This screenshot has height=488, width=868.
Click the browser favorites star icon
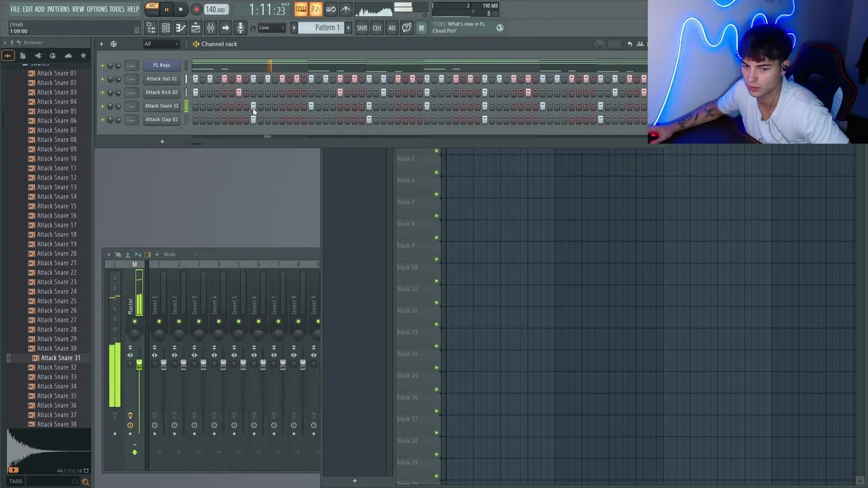pyautogui.click(x=83, y=56)
